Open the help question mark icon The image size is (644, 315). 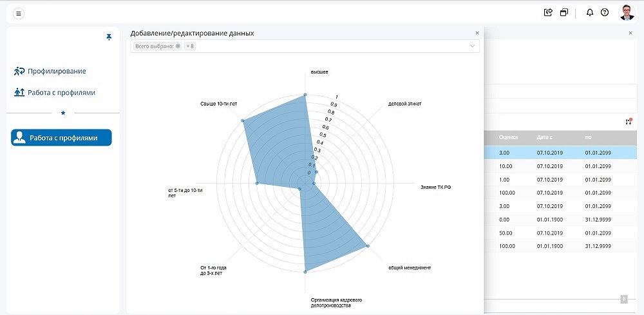pyautogui.click(x=605, y=12)
